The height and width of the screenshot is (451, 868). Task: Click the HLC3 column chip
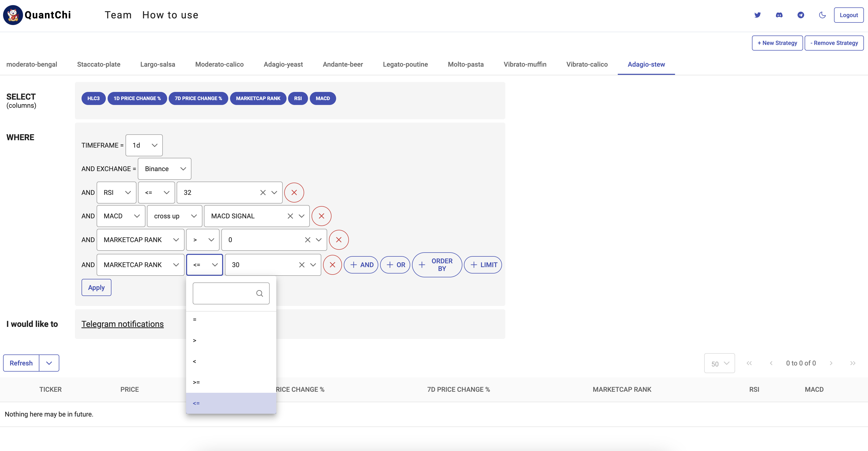94,98
